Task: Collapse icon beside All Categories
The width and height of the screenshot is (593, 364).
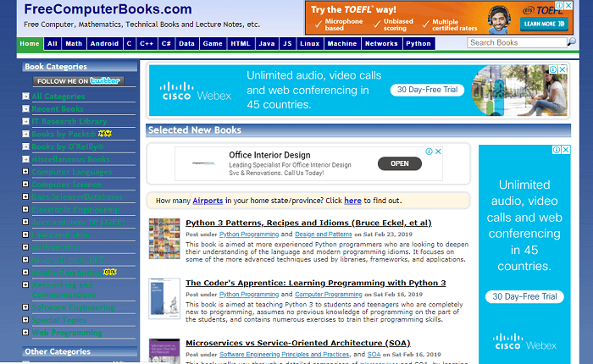Action: pos(25,96)
